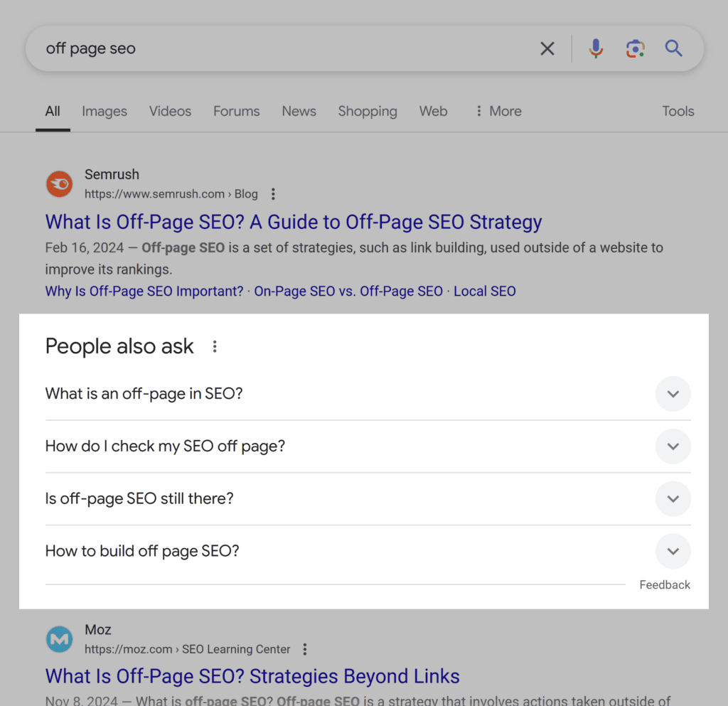Expand 'What is an off-page in SEO?'
Viewport: 728px width, 706px height.
pos(673,394)
